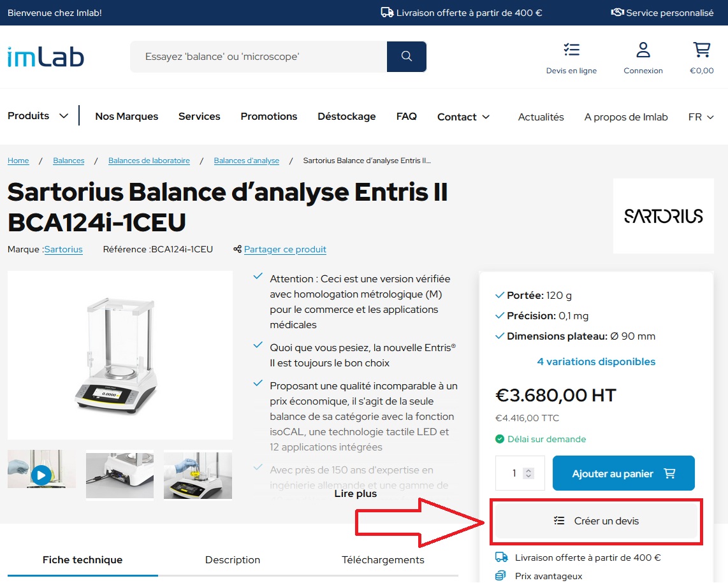Click the Sartorius brand link
728x583 pixels.
pos(63,249)
